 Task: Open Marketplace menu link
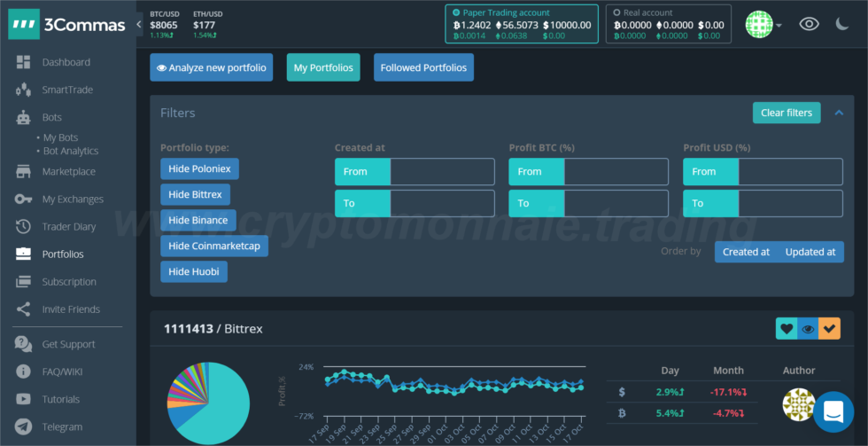click(x=69, y=172)
